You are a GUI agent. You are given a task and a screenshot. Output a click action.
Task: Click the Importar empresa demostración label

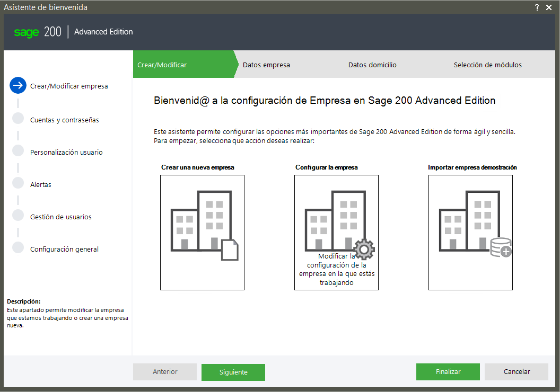tap(472, 167)
